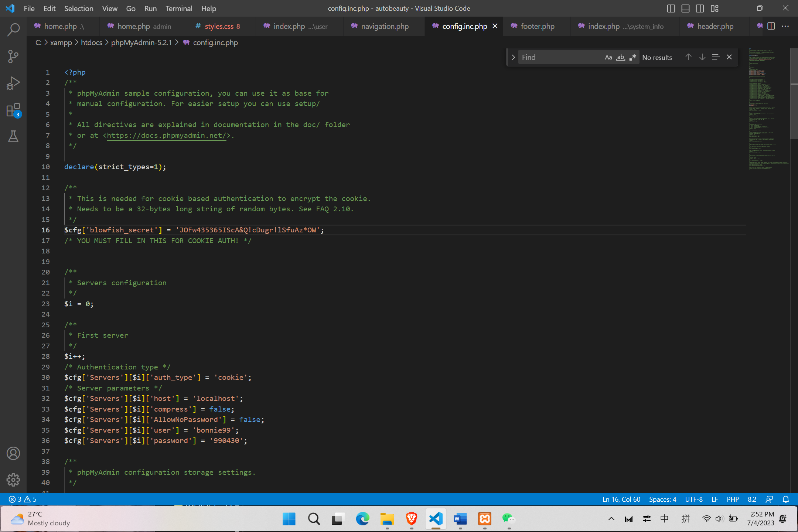Open the Testing flask icon view
Image resolution: width=798 pixels, height=532 pixels.
13,137
